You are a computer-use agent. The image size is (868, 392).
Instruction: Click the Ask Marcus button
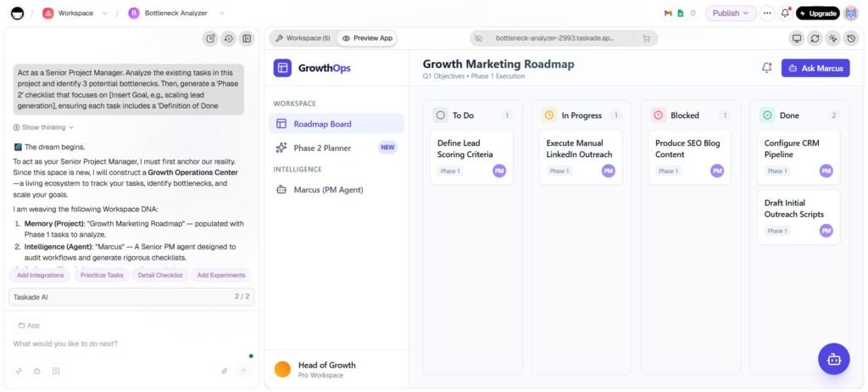pyautogui.click(x=815, y=68)
